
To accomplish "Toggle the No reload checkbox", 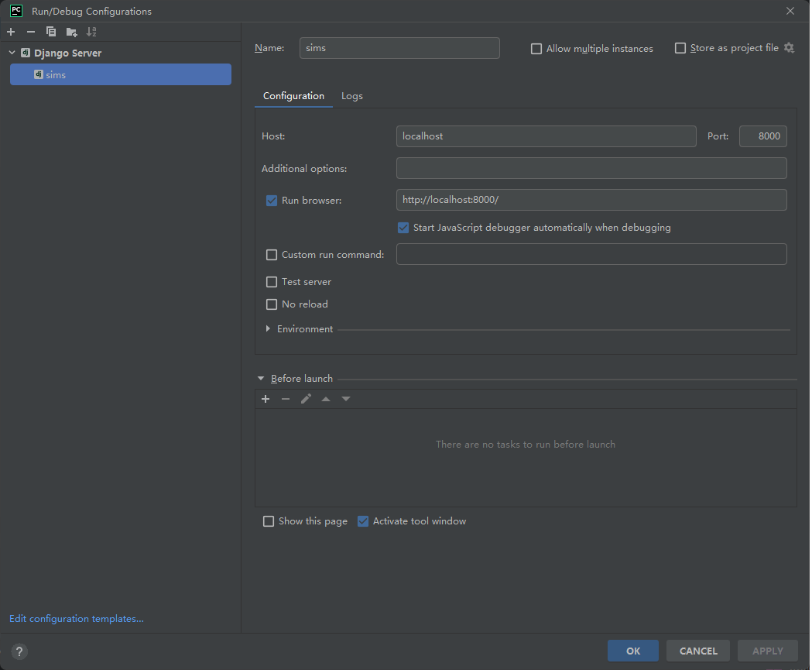I will click(x=272, y=304).
